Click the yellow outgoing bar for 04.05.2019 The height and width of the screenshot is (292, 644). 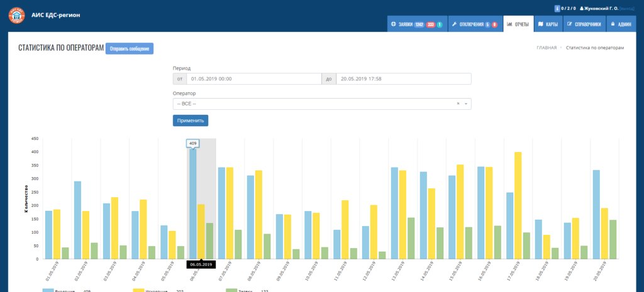point(143,229)
